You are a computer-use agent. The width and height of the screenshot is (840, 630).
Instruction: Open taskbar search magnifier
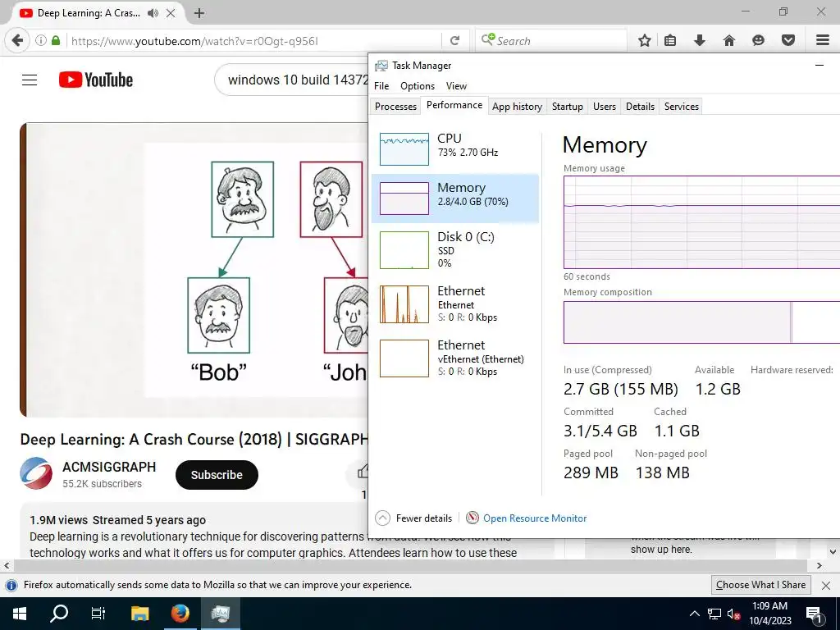pos(59,614)
